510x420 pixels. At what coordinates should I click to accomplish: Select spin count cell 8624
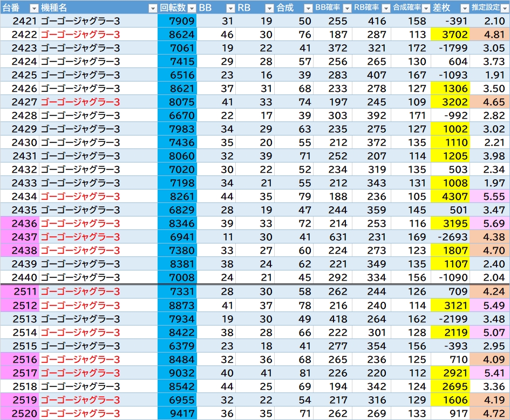point(177,35)
